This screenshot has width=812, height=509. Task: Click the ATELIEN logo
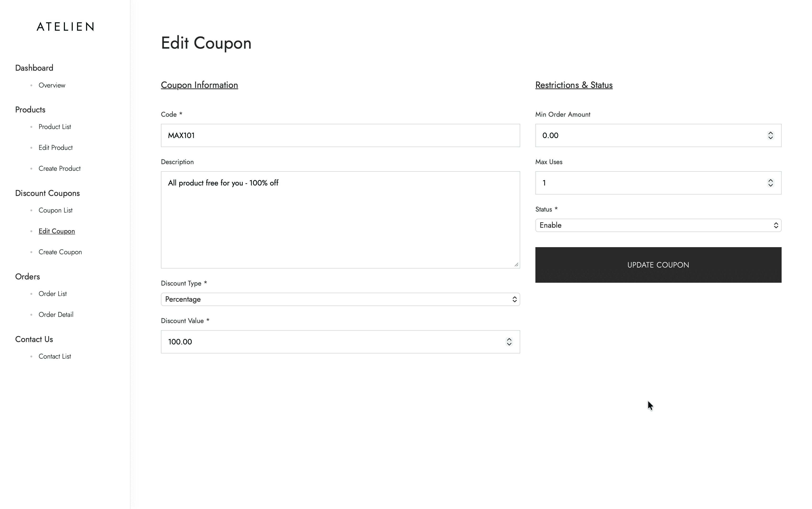[65, 27]
